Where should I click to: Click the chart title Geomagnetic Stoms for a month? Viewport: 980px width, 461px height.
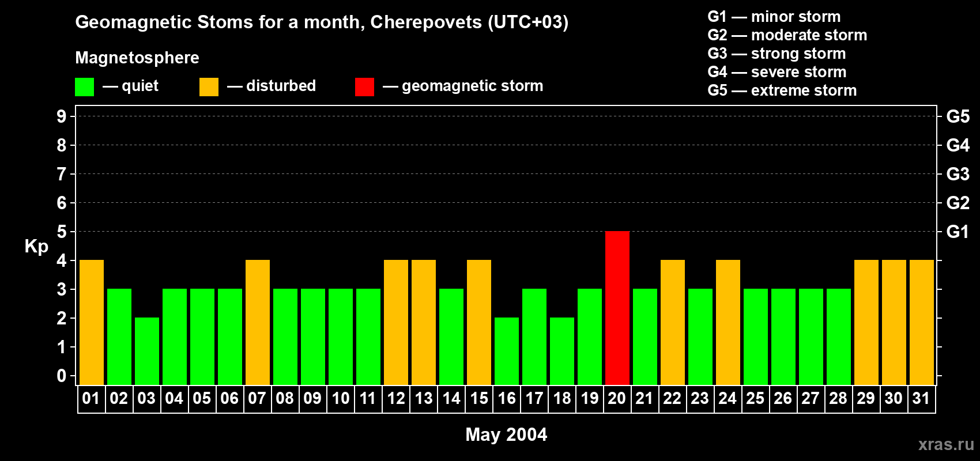[322, 22]
